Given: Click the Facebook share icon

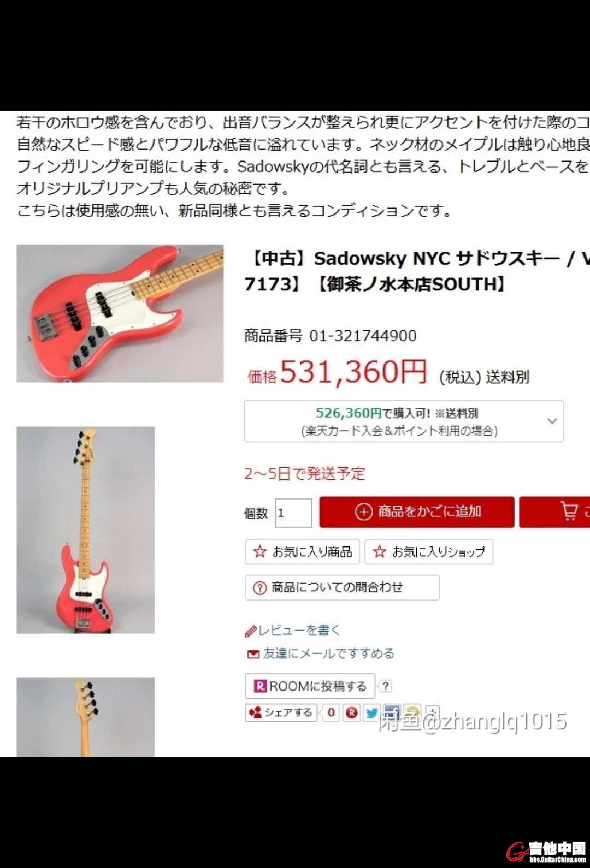Looking at the screenshot, I should (x=392, y=713).
